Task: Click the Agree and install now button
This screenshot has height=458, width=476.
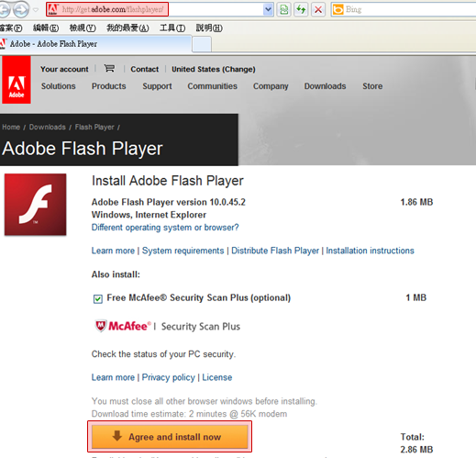Action: pos(170,437)
